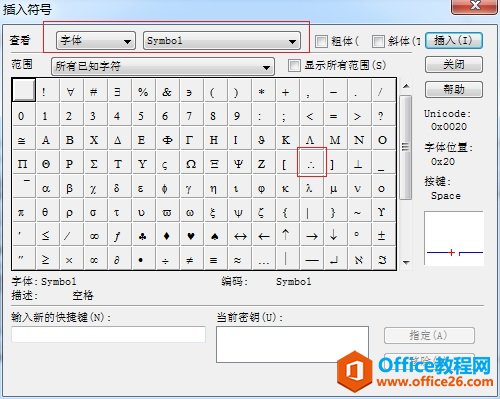The height and width of the screenshot is (399, 500).
Task: Choose the capital Theta symbol Θ
Action: (46, 163)
